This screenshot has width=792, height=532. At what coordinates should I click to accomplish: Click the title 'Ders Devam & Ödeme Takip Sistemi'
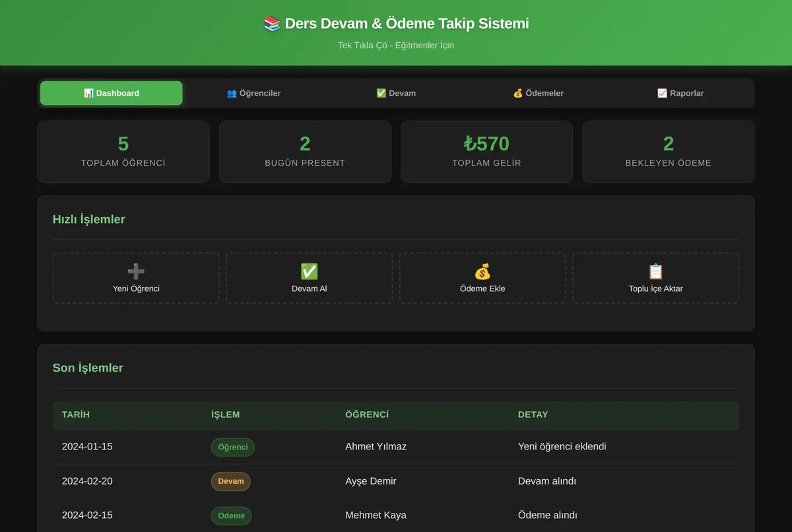407,24
